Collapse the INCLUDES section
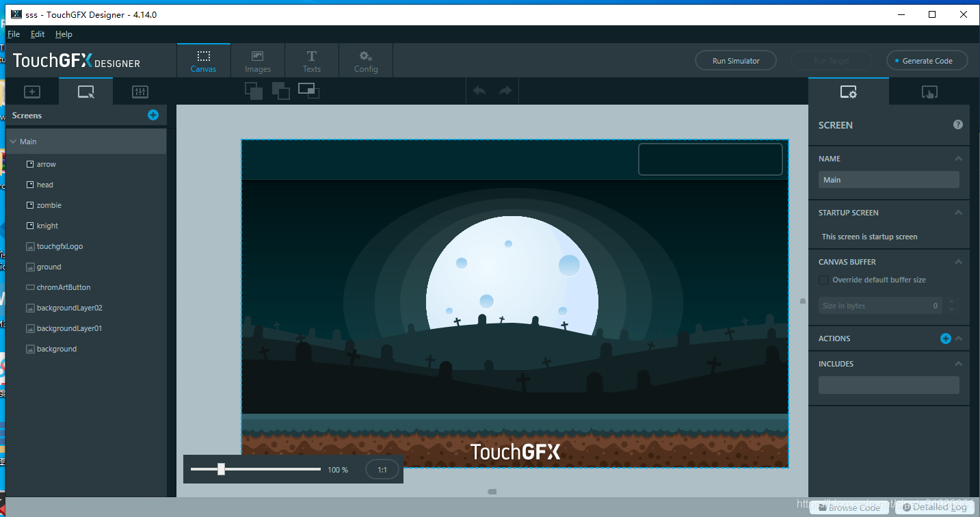This screenshot has width=980, height=517. tap(958, 364)
